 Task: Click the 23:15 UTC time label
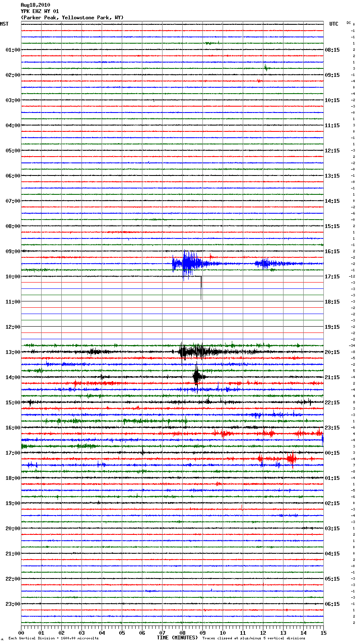[x=332, y=428]
